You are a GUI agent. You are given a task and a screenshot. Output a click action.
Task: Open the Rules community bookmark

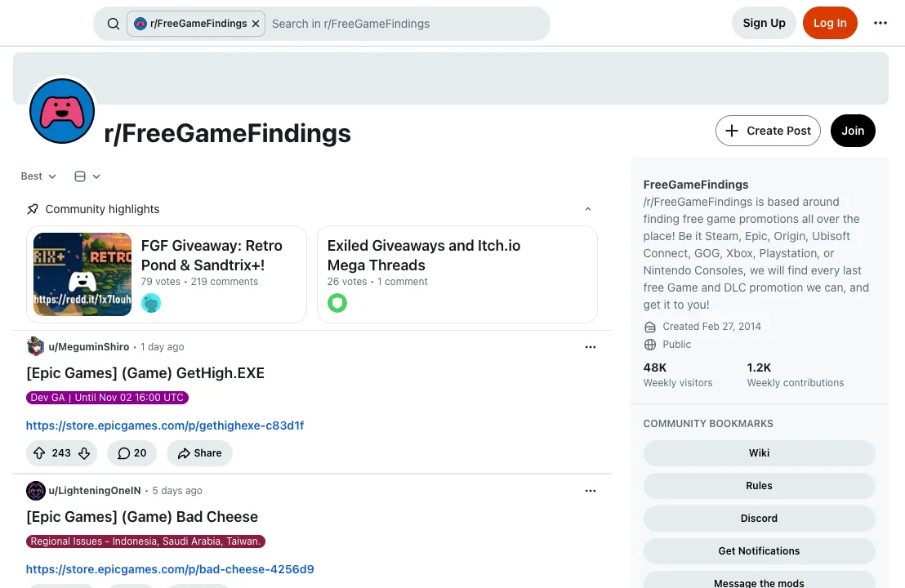[x=759, y=486]
